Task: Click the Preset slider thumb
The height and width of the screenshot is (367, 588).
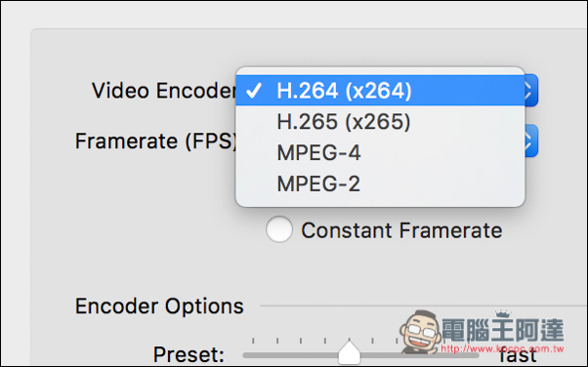Action: (x=349, y=352)
